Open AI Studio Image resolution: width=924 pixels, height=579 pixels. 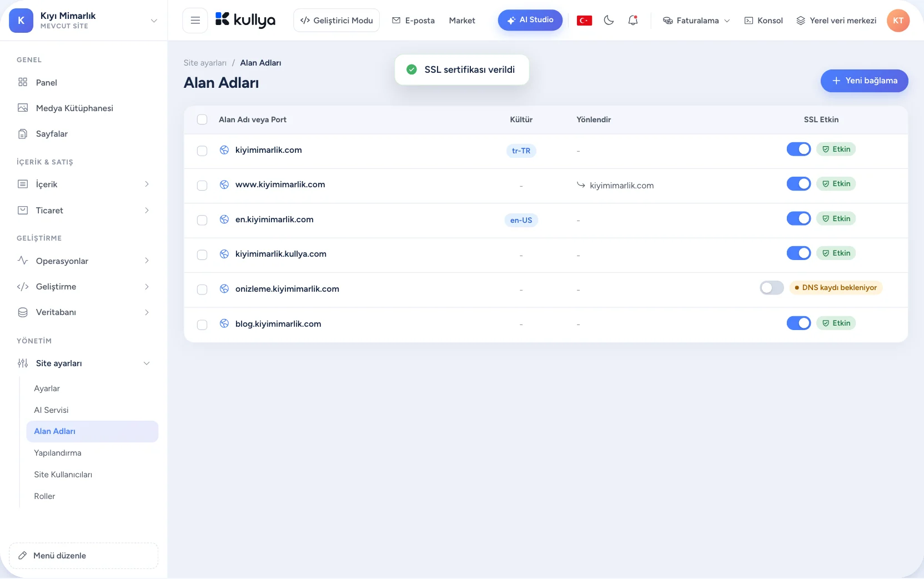coord(530,20)
